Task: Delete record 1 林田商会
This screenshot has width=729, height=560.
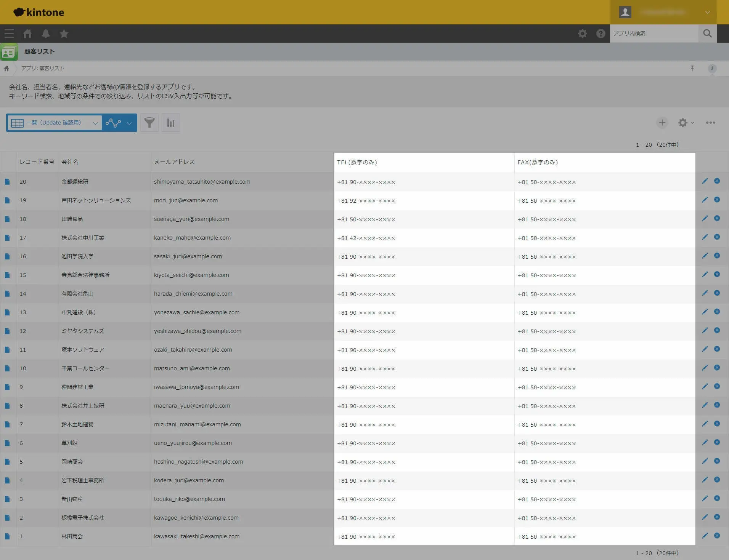Action: click(x=717, y=536)
